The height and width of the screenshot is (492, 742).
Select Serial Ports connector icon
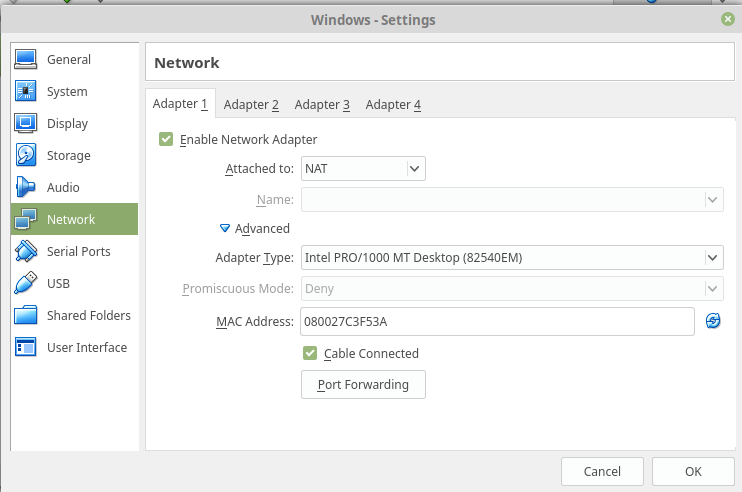click(x=26, y=252)
